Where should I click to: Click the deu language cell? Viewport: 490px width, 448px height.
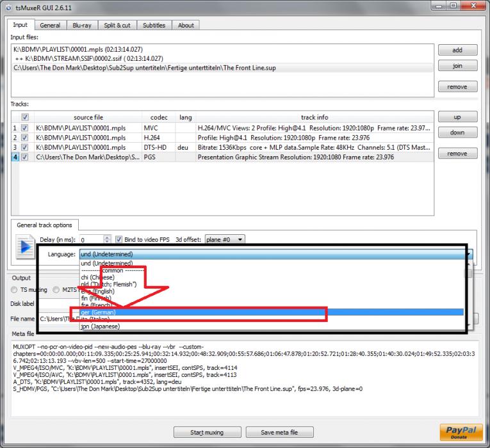tap(186, 147)
